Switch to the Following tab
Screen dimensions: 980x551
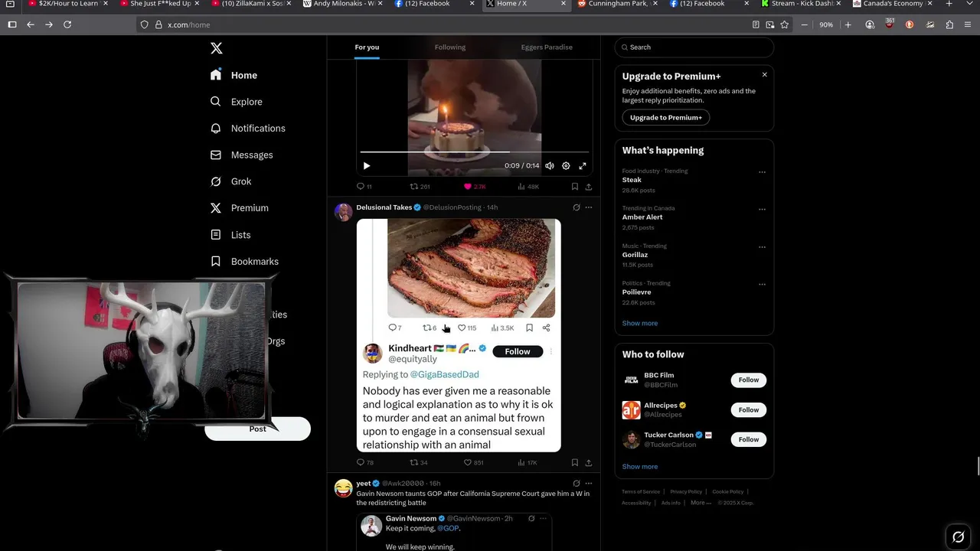pos(450,47)
